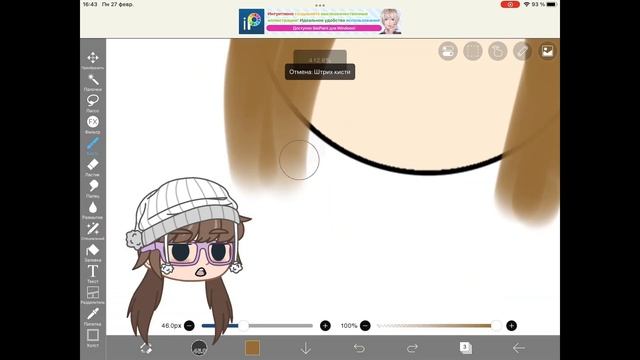
Task: Decrease opacity with minus button
Action: click(x=365, y=326)
